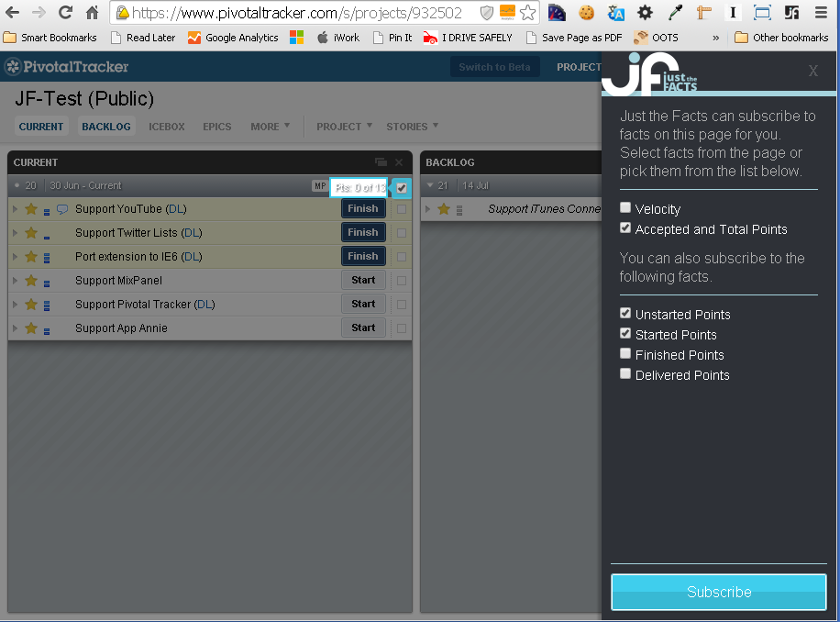Reload the page with the refresh icon
840x622 pixels.
coord(65,12)
